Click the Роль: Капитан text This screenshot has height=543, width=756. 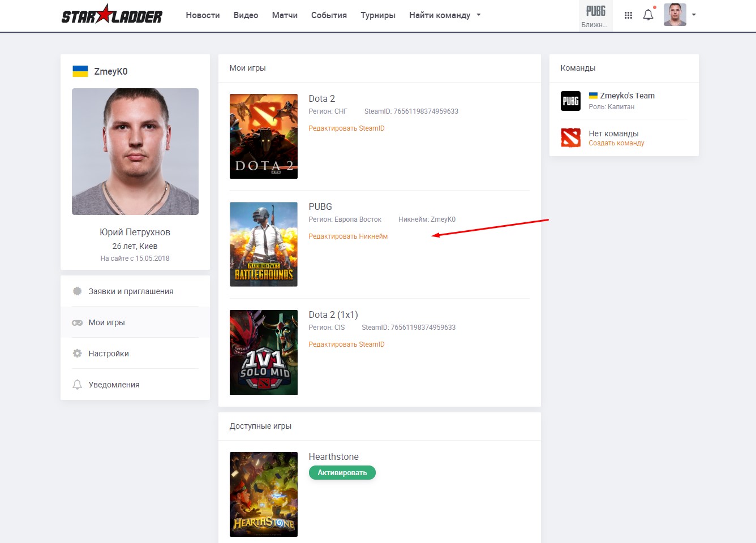(611, 107)
